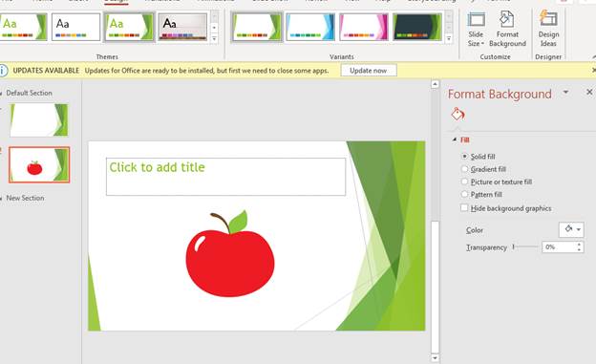Viewport: 596px width, 364px height.
Task: Apply the pink theme variant
Action: pyautogui.click(x=364, y=27)
